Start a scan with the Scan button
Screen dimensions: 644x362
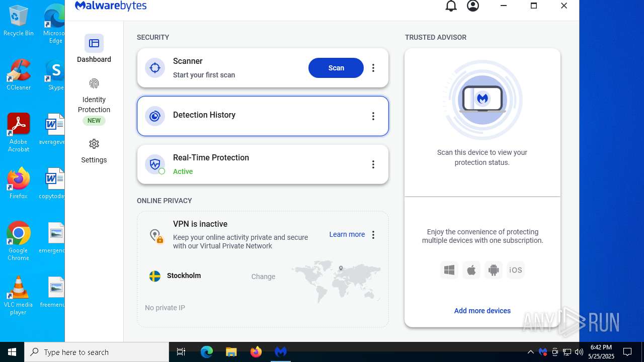[x=336, y=68]
